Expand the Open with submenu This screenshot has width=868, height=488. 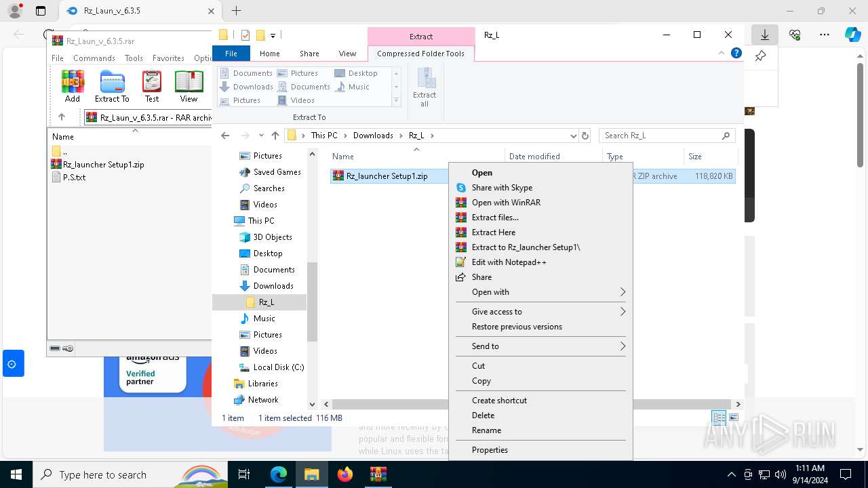pyautogui.click(x=540, y=292)
